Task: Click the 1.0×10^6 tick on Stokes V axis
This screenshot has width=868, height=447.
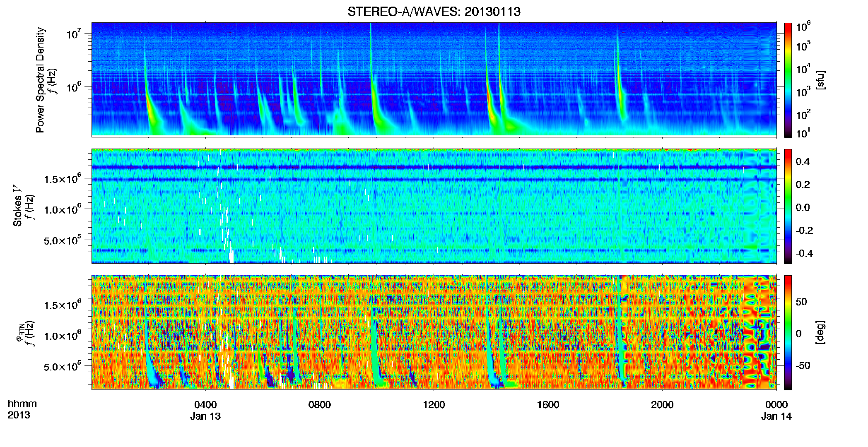Action: 62,209
